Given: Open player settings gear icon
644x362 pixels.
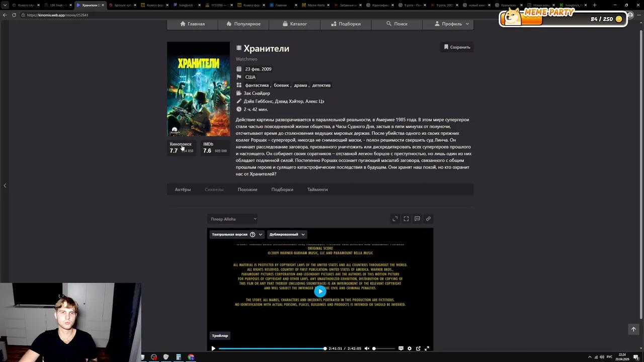Looking at the screenshot, I should (410, 348).
